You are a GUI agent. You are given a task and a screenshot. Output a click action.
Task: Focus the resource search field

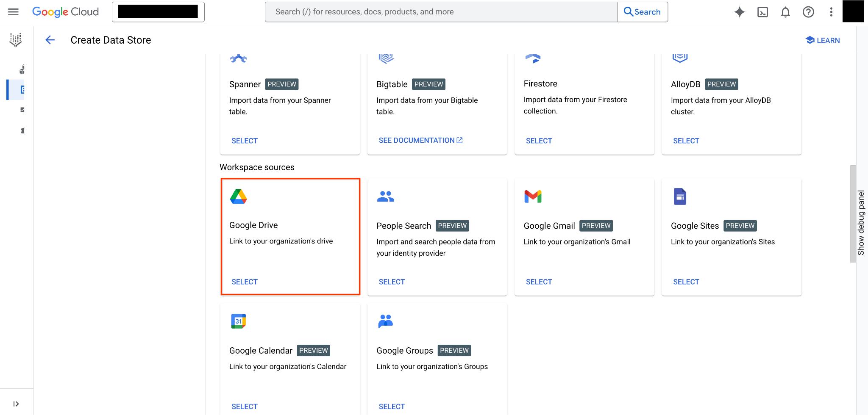point(441,12)
